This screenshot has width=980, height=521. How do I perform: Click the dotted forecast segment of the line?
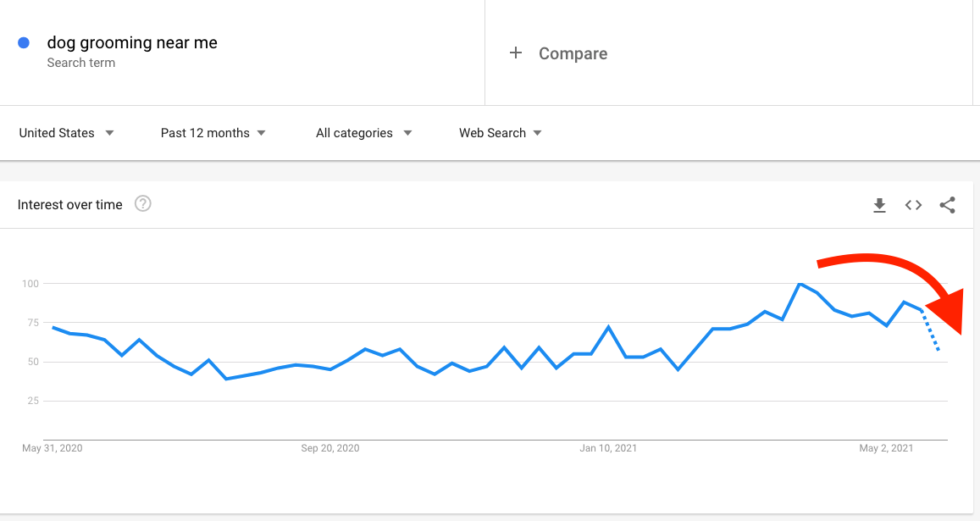[x=930, y=330]
